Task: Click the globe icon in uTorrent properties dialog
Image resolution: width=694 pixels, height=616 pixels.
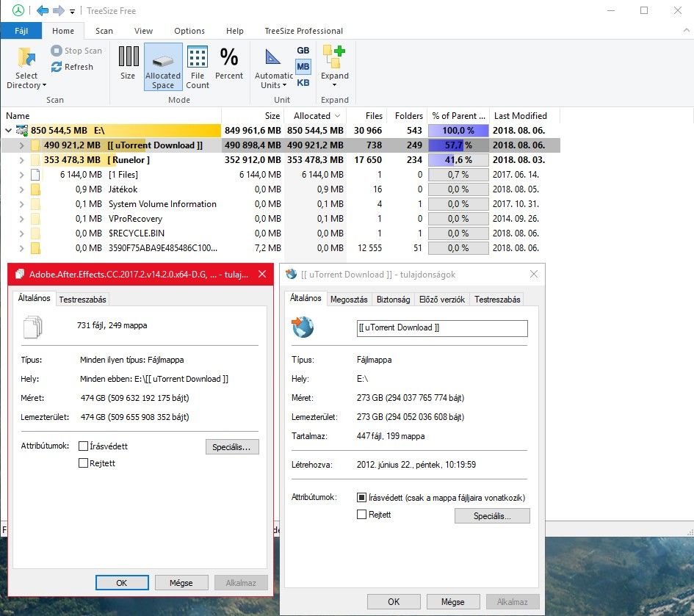Action: (x=303, y=327)
